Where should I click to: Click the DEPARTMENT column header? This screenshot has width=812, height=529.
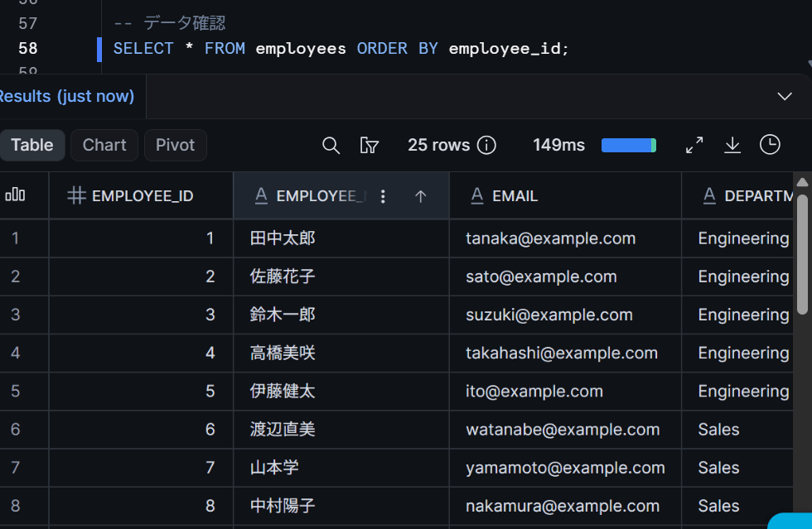click(x=738, y=195)
